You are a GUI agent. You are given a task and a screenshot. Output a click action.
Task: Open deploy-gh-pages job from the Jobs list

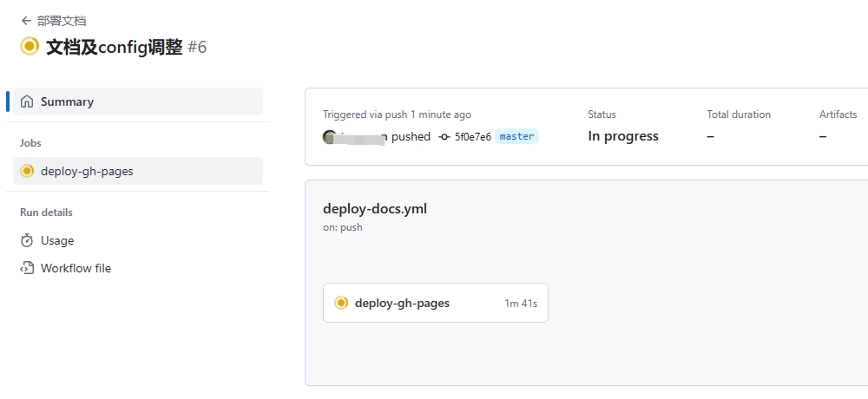[x=138, y=171]
